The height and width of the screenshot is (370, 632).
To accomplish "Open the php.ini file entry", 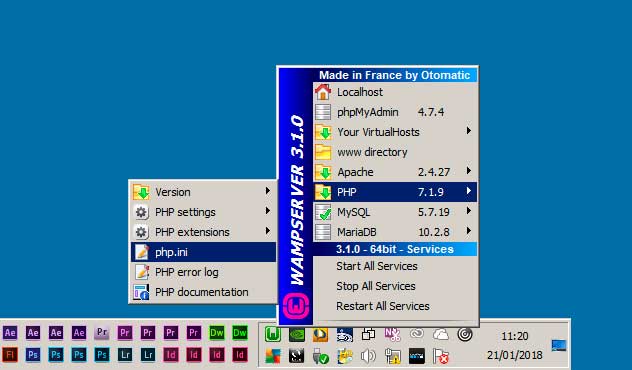I will click(204, 252).
